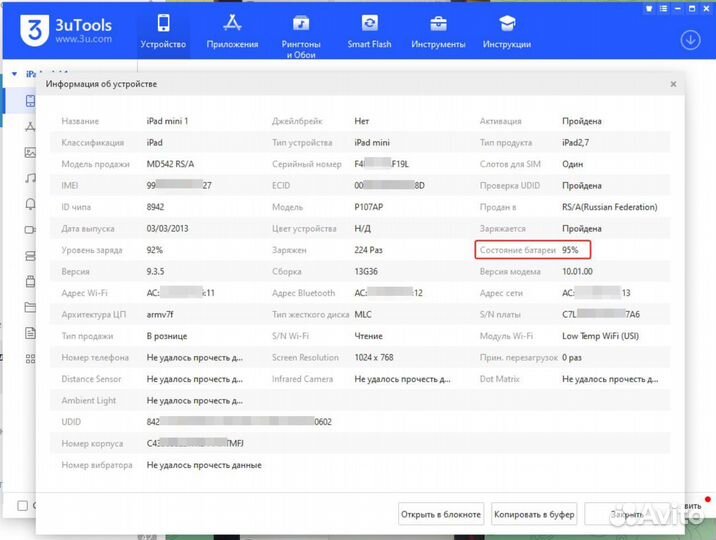Image resolution: width=716 pixels, height=540 pixels.
Task: Click the modem version 10.01.00
Action: pos(577,272)
